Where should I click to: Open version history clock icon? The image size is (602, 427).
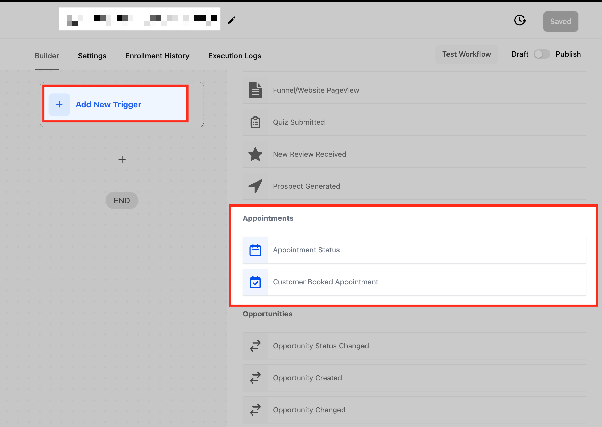(x=519, y=20)
